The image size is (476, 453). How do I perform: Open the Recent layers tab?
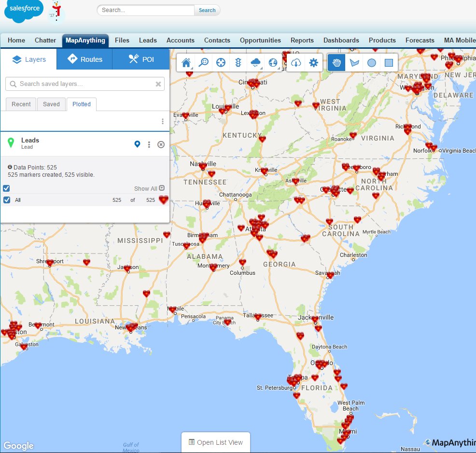[x=21, y=104]
